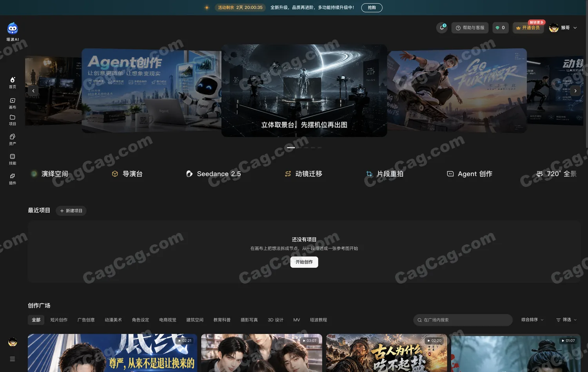Viewport: 588px width, 372px height.
Task: Click the 帮助与客服 button
Action: [470, 28]
